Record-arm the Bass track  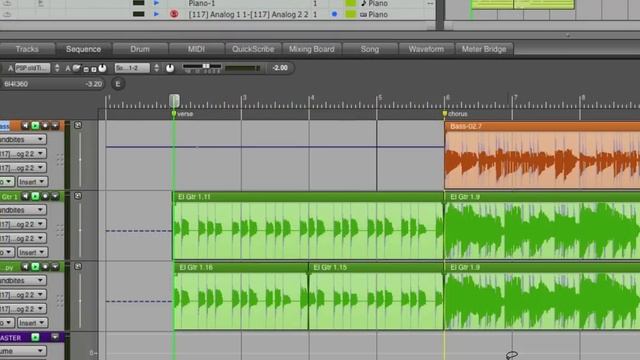coord(45,126)
